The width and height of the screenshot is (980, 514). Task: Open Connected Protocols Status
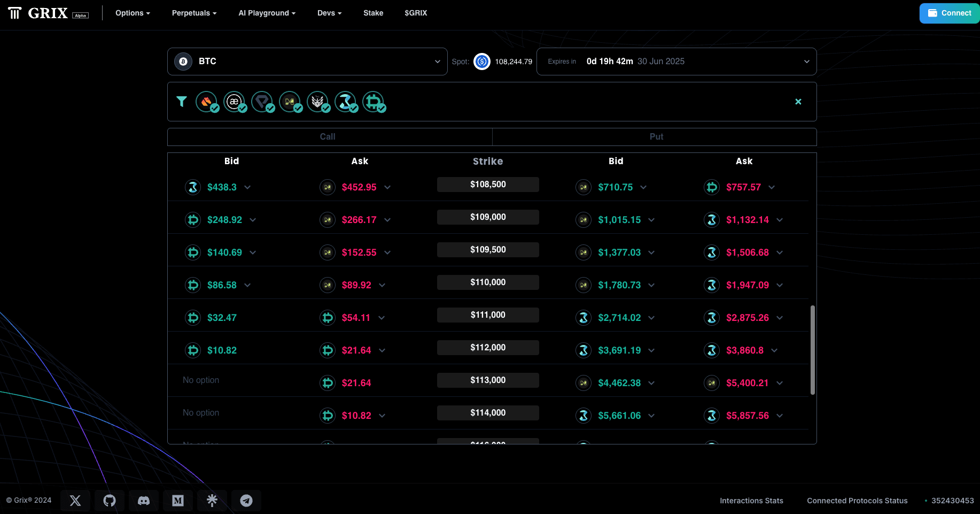857,501
